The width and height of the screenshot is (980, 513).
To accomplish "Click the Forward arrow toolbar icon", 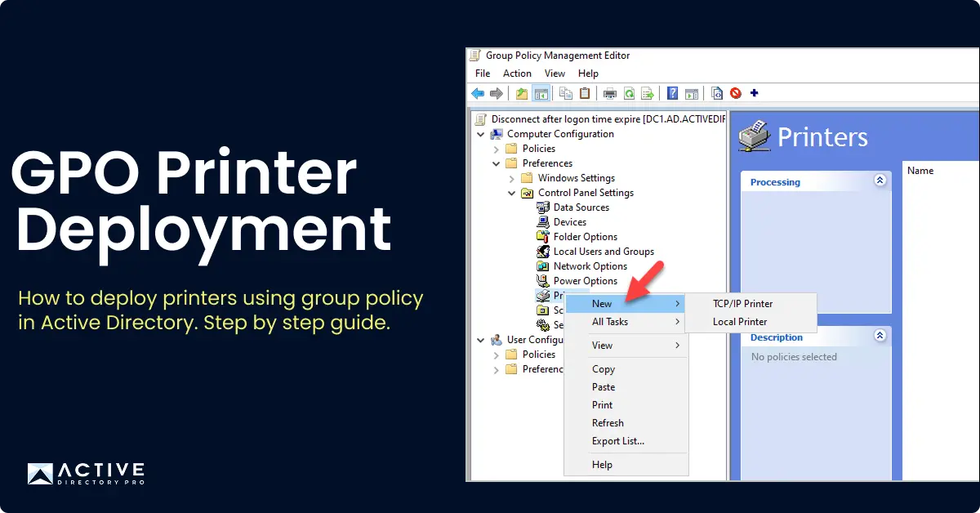I will (x=496, y=94).
